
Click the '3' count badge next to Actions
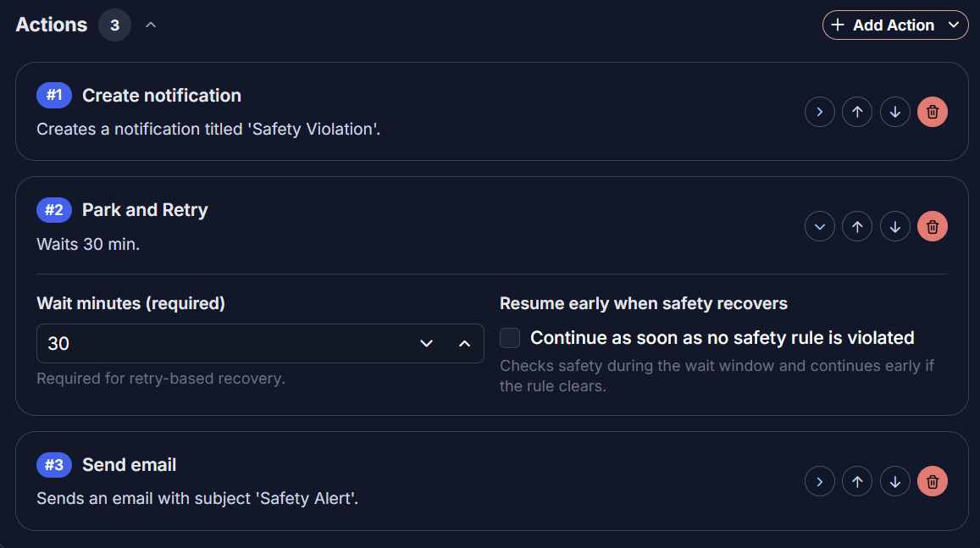(x=114, y=25)
